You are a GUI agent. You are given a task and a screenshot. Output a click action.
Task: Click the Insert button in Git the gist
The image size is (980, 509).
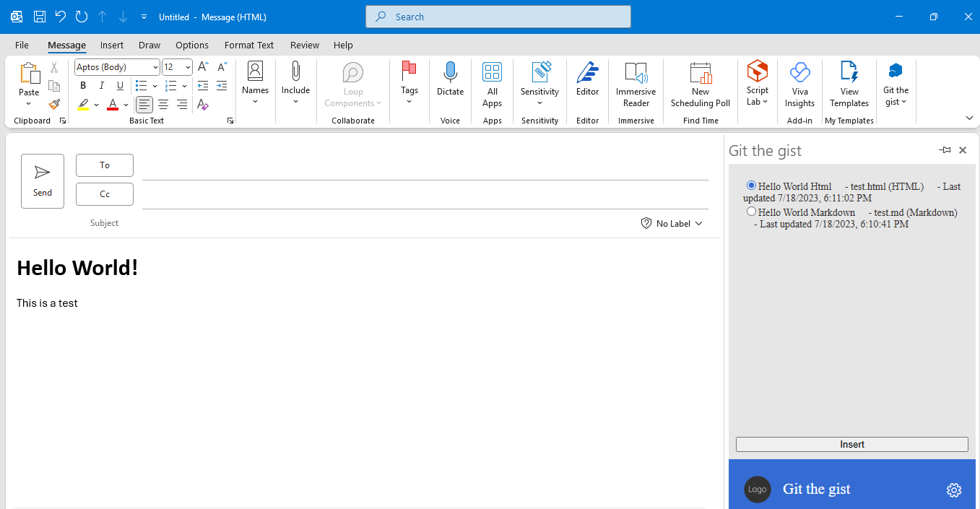pos(851,444)
